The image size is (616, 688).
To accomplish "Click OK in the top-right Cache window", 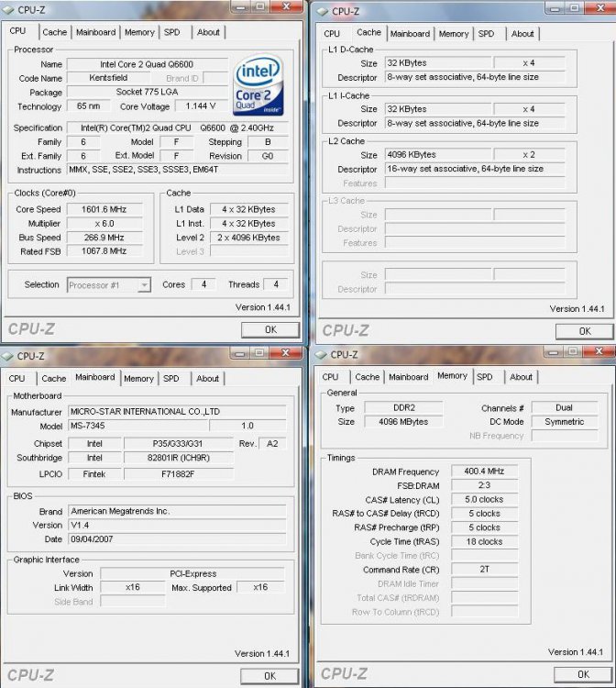I will pyautogui.click(x=585, y=331).
